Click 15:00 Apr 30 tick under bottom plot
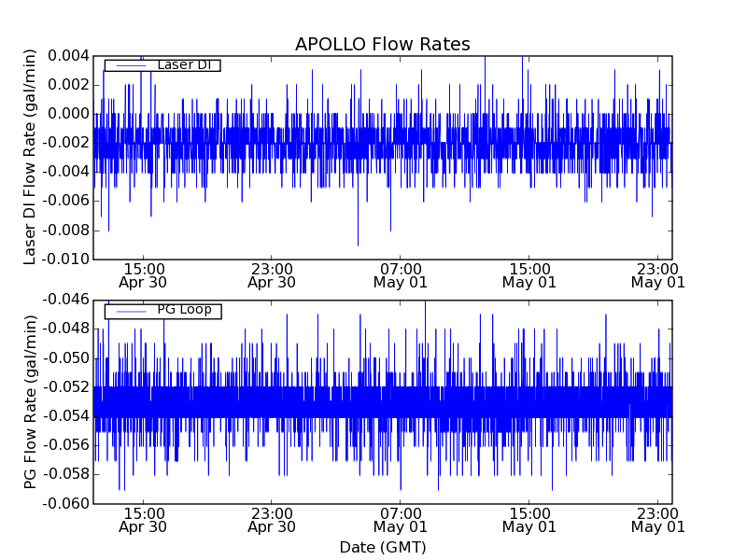The height and width of the screenshot is (560, 747). coord(143,520)
